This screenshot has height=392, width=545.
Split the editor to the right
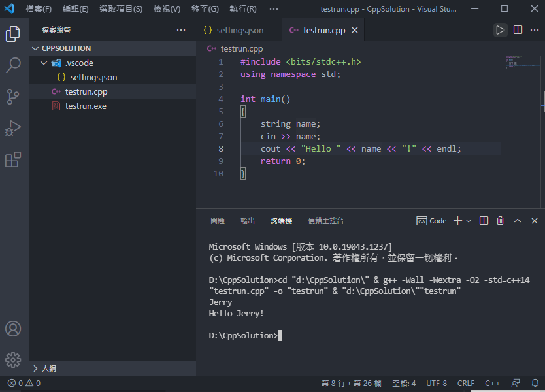(518, 30)
